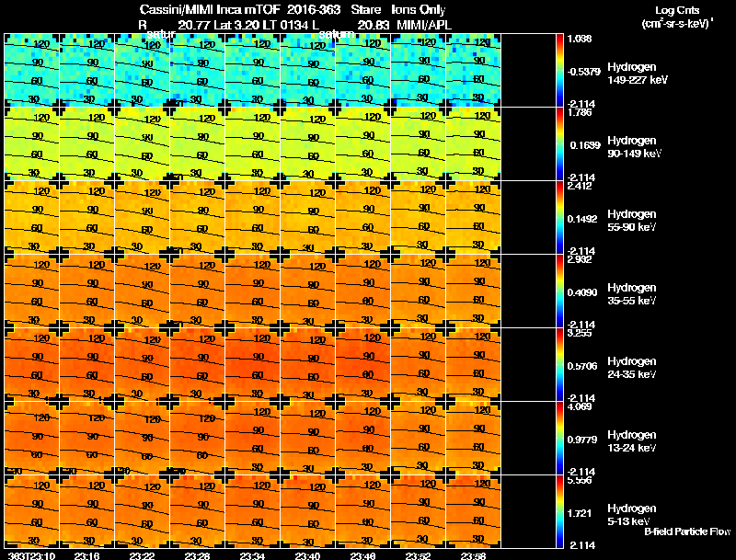736x560 pixels.
Task: Click the colorbar midpoint value '0.1492'
Action: pyautogui.click(x=582, y=219)
